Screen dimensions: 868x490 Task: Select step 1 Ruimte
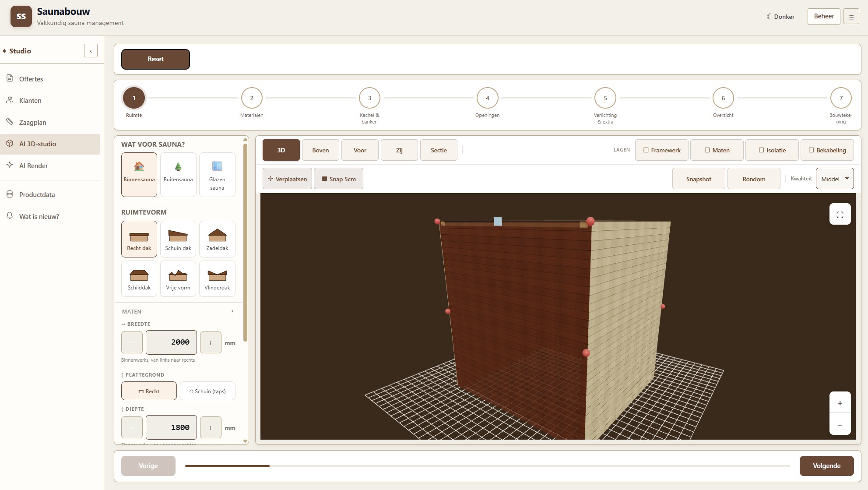tap(134, 98)
